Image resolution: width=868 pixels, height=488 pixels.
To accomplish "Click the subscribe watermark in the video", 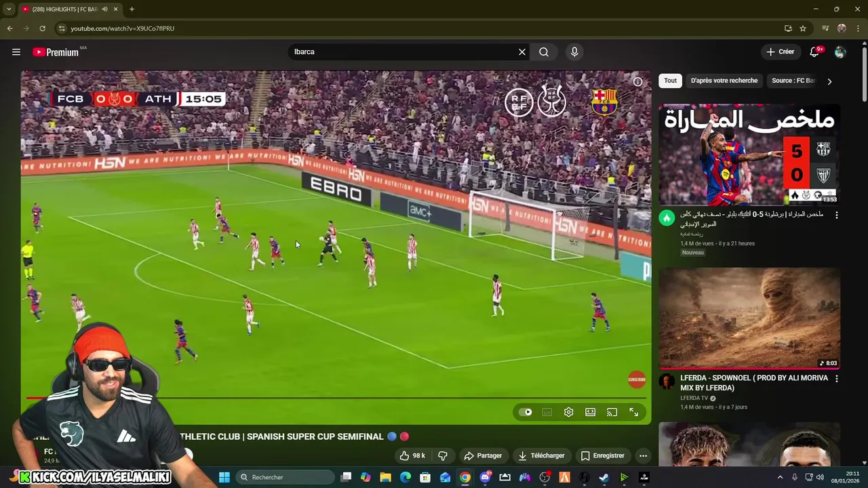I will click(x=637, y=380).
